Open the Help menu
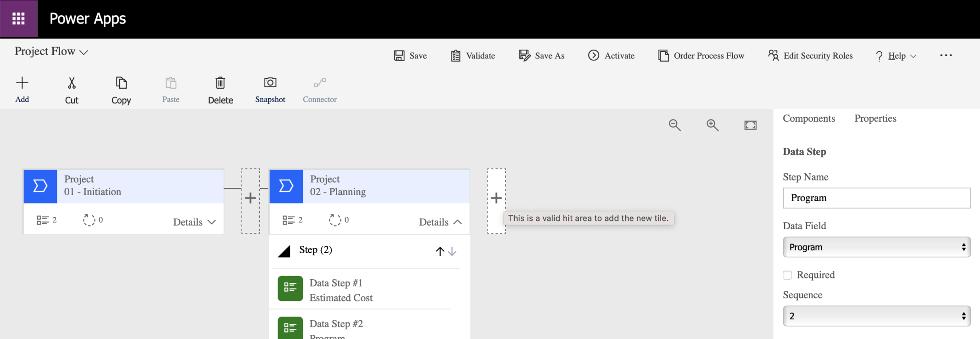The width and height of the screenshot is (980, 339). (896, 56)
